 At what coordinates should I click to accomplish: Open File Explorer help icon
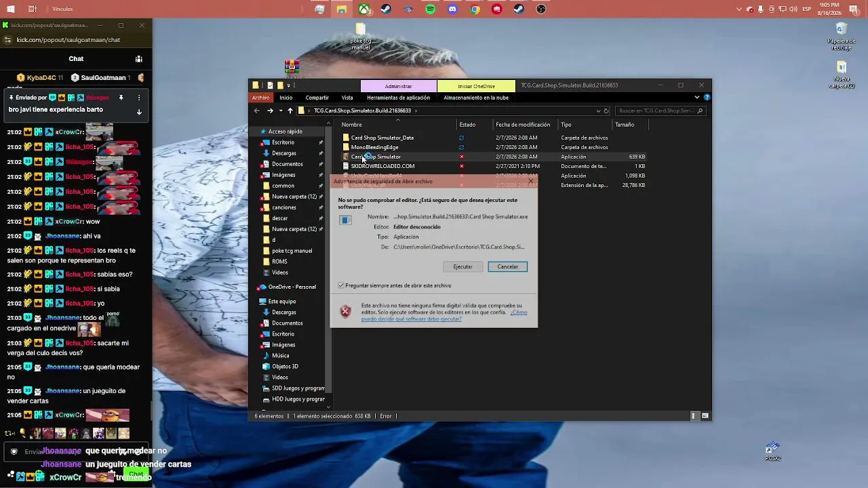point(707,98)
